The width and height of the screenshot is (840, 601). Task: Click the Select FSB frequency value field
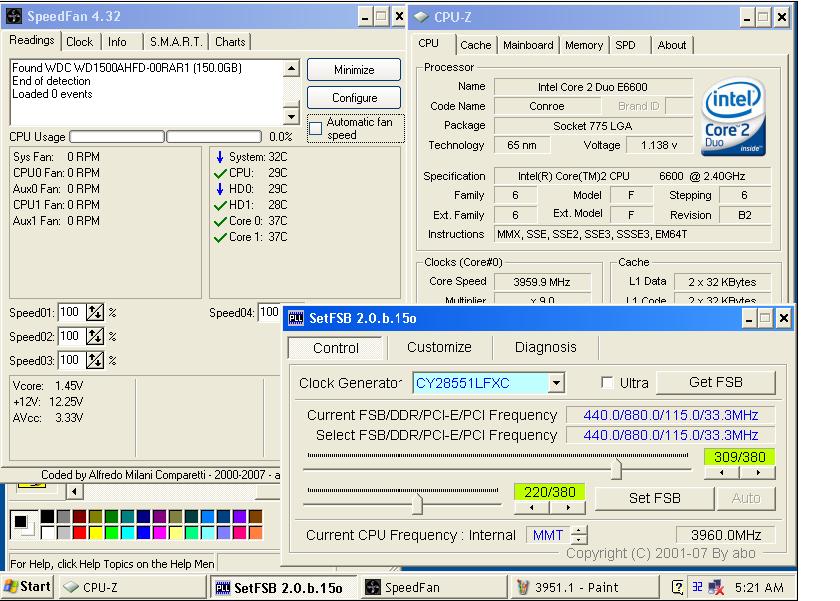670,435
